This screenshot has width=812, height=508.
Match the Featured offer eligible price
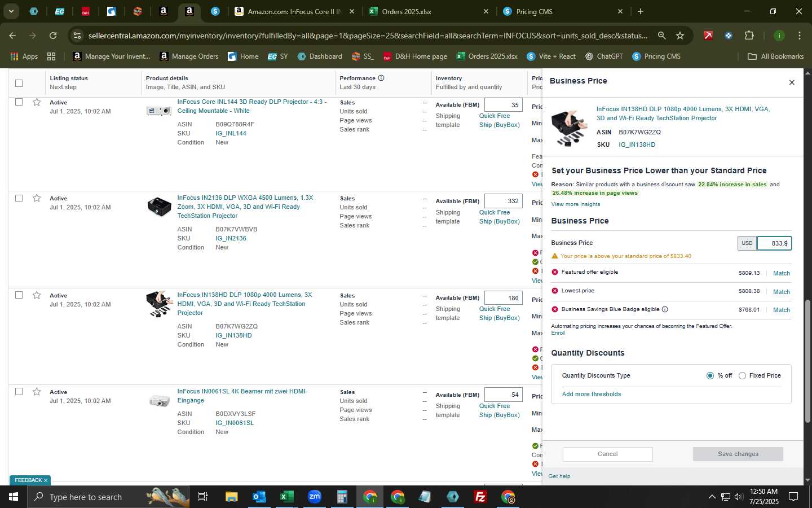point(781,273)
